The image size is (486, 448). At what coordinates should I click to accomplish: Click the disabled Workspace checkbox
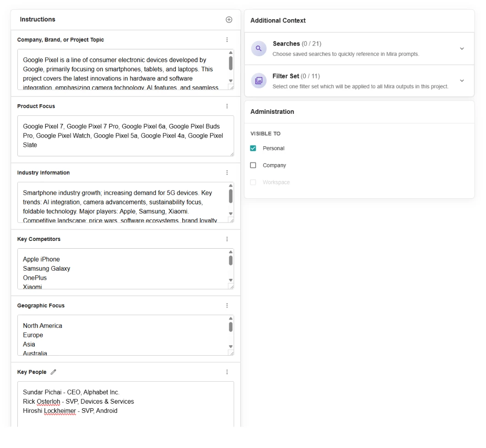(253, 182)
